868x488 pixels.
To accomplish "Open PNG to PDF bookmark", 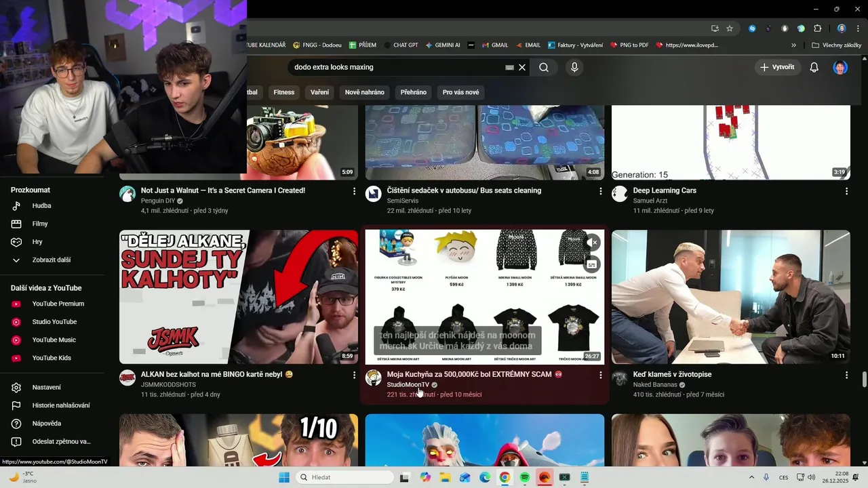I will point(629,45).
